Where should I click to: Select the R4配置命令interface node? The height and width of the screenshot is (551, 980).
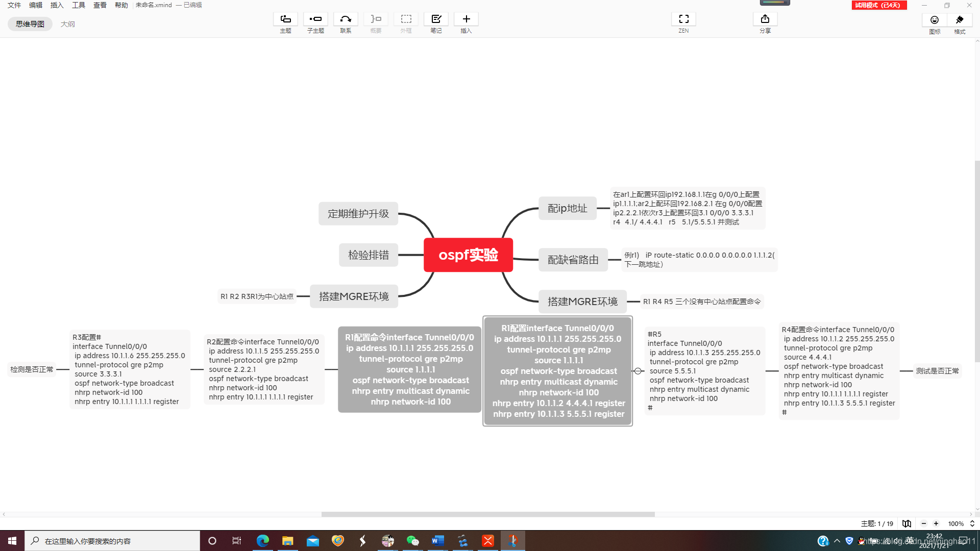tap(840, 371)
